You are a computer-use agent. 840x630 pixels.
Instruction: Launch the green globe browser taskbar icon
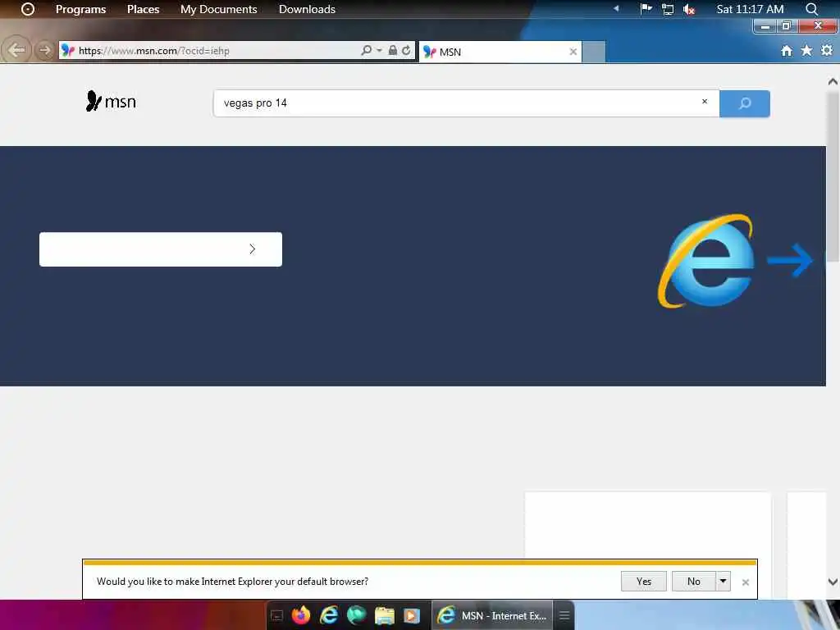(x=356, y=615)
